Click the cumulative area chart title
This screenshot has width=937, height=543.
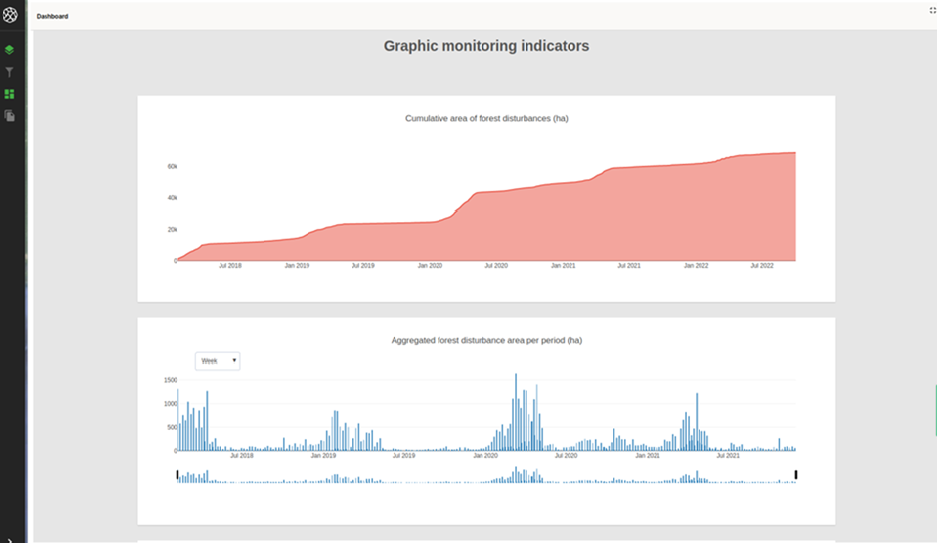coord(486,119)
